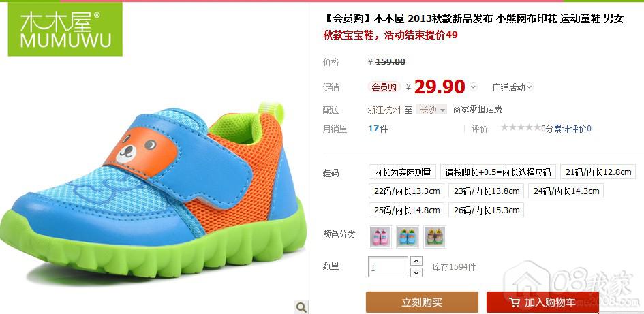Expand the 店铺活动 dropdown
Screen dimensions: 644x314
coord(512,87)
